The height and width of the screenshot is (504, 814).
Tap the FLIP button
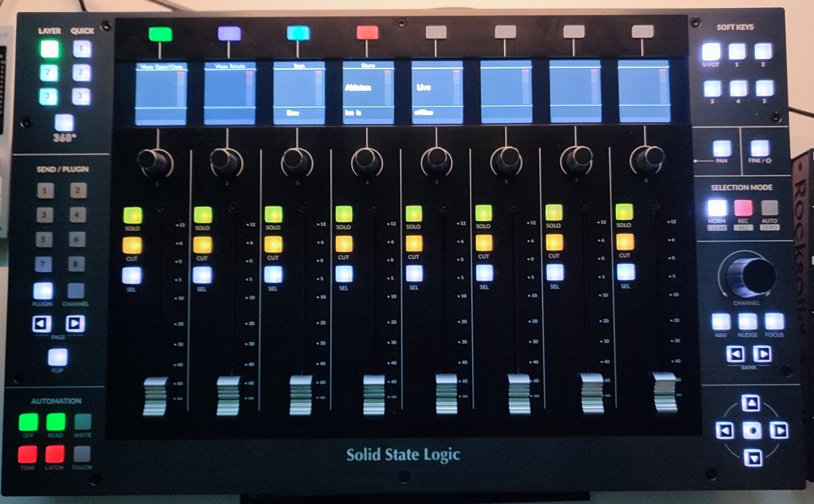tap(58, 357)
